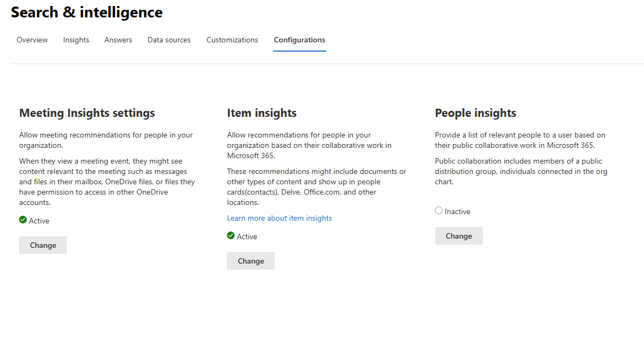Click the Meeting Insights settings heading
644x337 pixels.
[87, 113]
